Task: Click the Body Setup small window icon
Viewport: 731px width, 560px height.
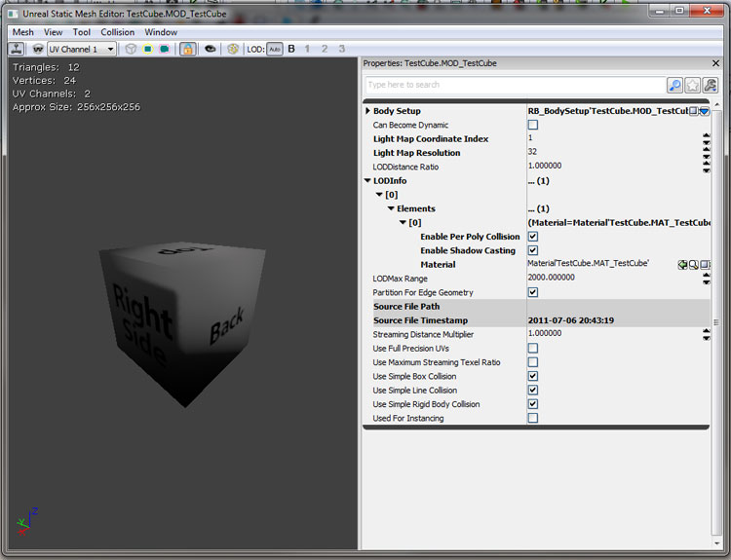Action: click(694, 111)
